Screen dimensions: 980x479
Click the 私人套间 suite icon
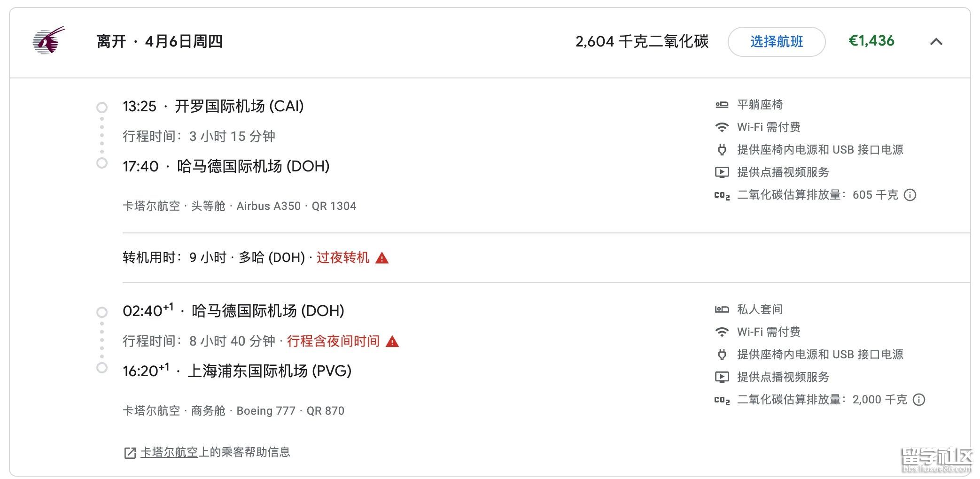click(x=722, y=309)
